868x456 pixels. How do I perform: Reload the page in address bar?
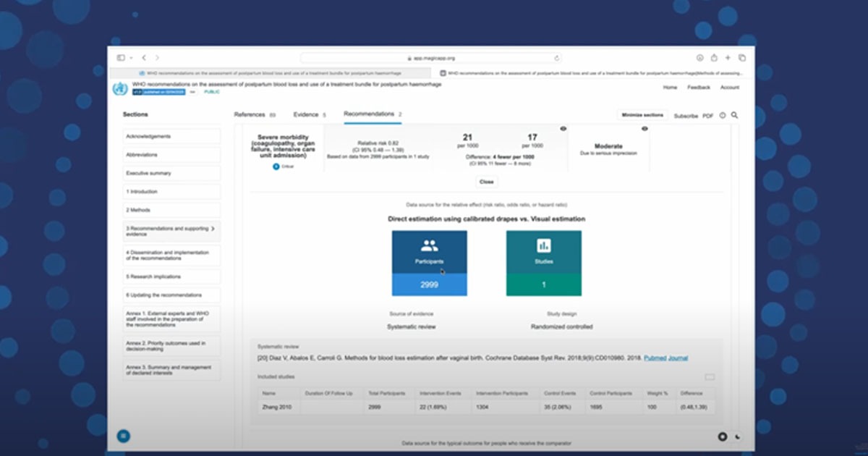coord(556,58)
